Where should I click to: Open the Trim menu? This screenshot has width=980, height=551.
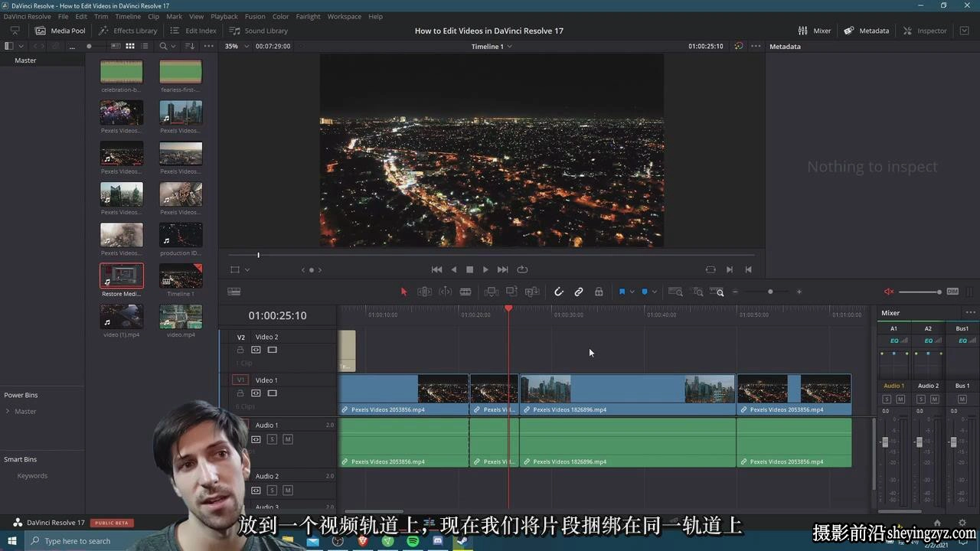(x=101, y=16)
